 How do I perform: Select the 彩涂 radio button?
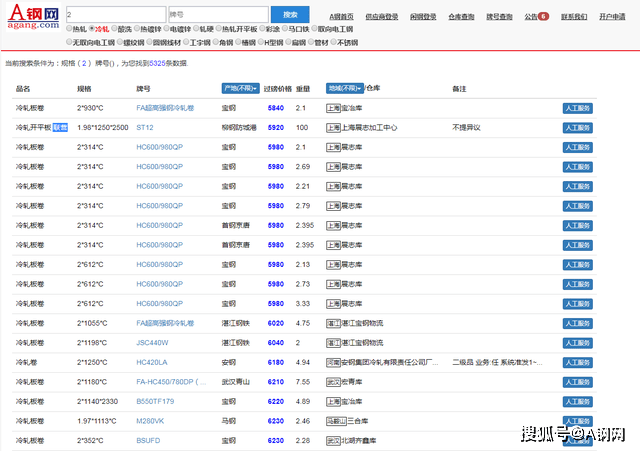[262, 29]
